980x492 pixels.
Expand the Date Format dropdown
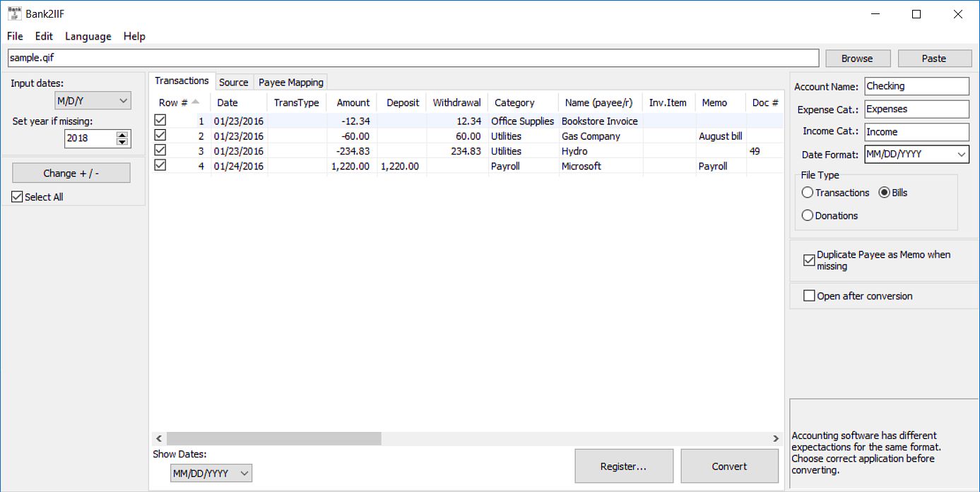coord(916,155)
